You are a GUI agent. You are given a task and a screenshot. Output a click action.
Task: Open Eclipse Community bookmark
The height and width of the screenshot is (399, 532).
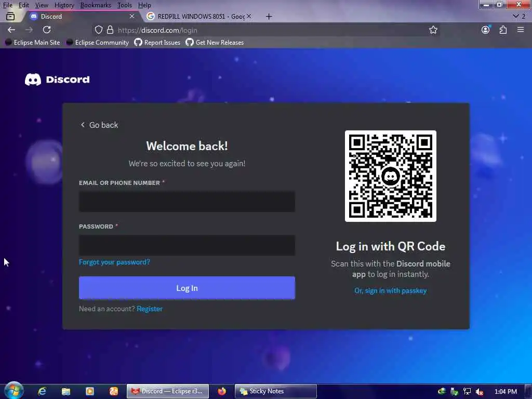point(98,43)
